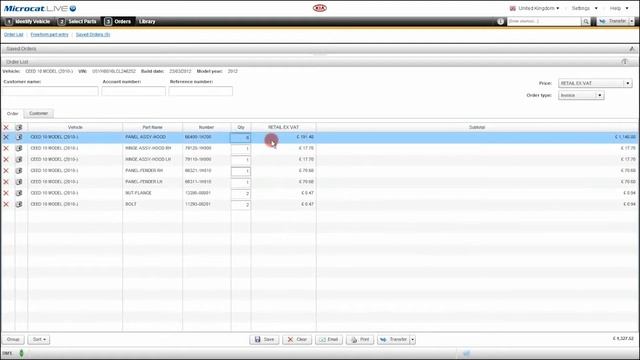The image size is (640, 360).
Task: Click the Save button
Action: (x=264, y=340)
